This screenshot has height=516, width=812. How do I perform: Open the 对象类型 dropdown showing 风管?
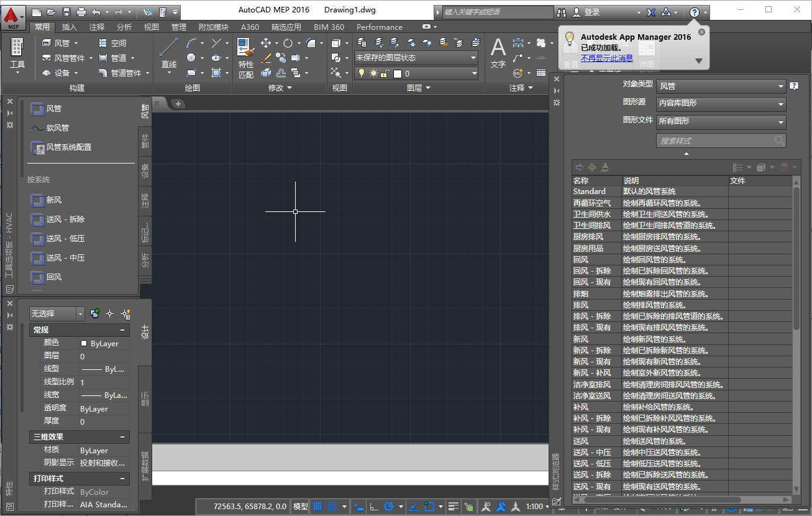coord(720,86)
